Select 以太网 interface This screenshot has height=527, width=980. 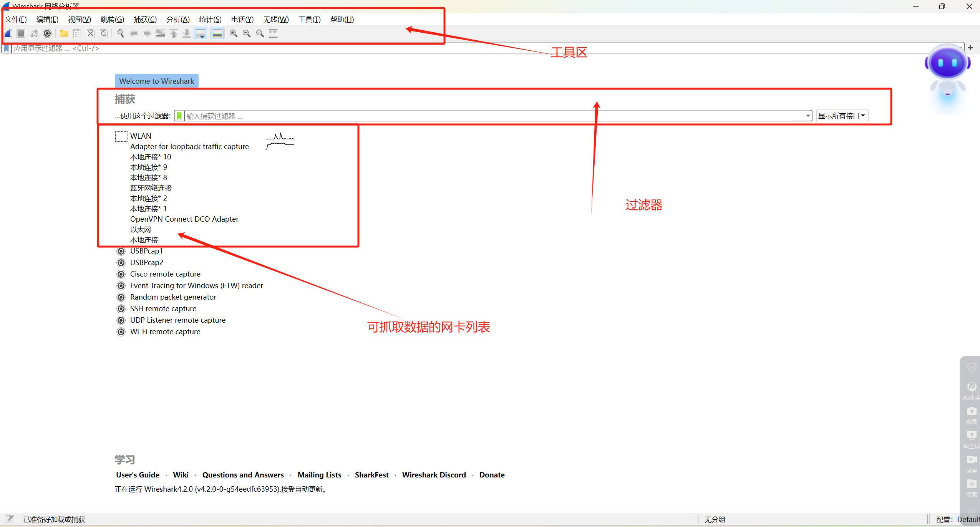(141, 229)
